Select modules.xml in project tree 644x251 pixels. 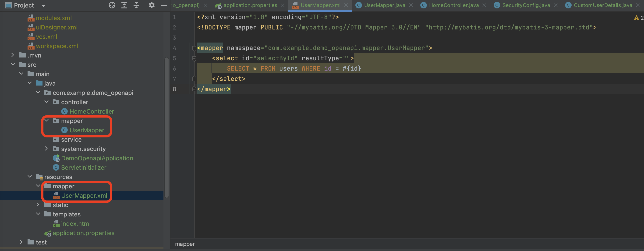tap(53, 18)
